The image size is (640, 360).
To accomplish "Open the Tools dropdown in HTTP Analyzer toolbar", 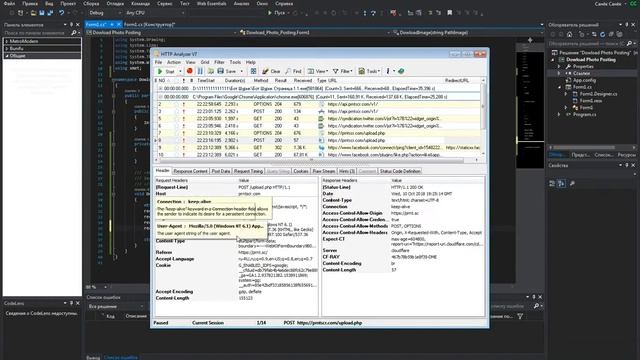I will (x=369, y=71).
